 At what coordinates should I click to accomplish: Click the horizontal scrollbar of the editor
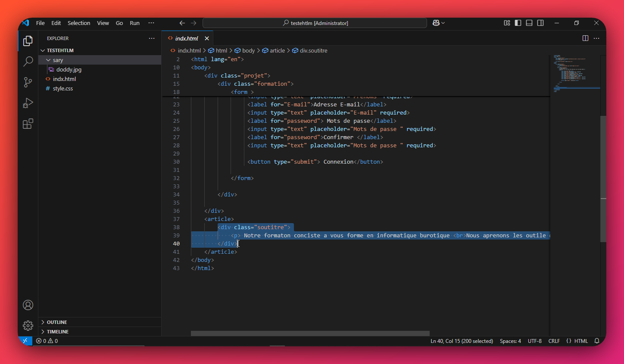click(x=310, y=333)
